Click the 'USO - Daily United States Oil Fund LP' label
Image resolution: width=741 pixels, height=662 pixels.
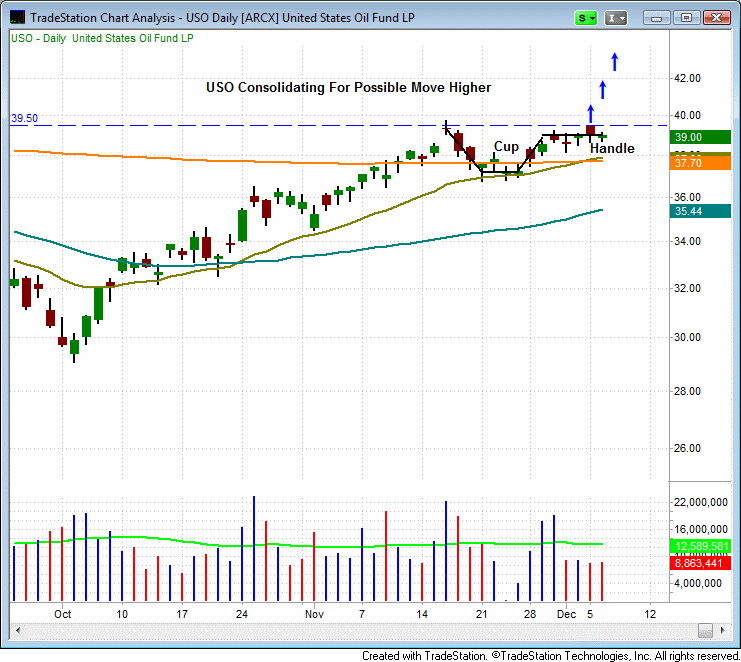102,38
